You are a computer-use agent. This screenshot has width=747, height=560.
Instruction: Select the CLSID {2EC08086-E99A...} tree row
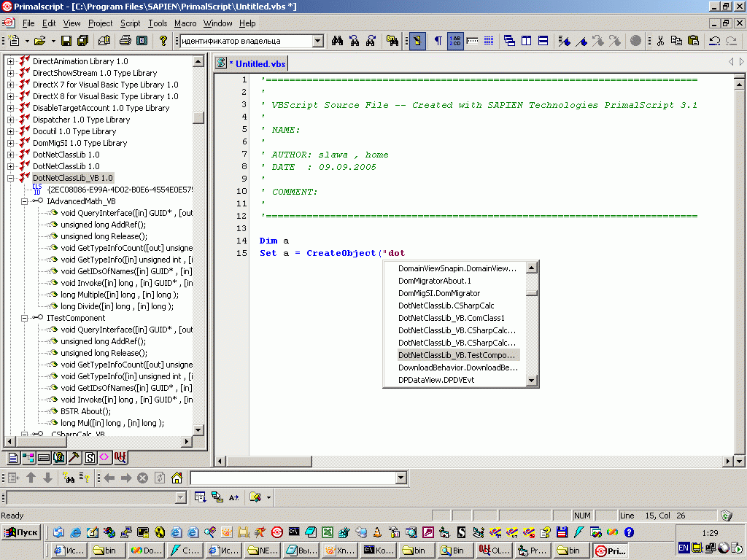click(x=120, y=190)
